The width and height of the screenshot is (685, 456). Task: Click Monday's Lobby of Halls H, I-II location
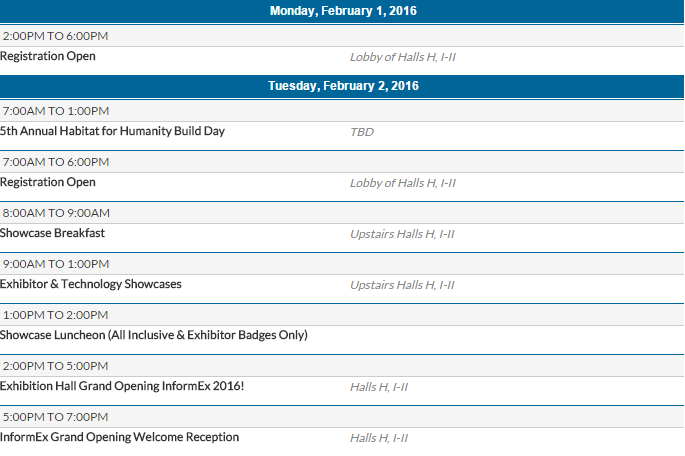(403, 57)
